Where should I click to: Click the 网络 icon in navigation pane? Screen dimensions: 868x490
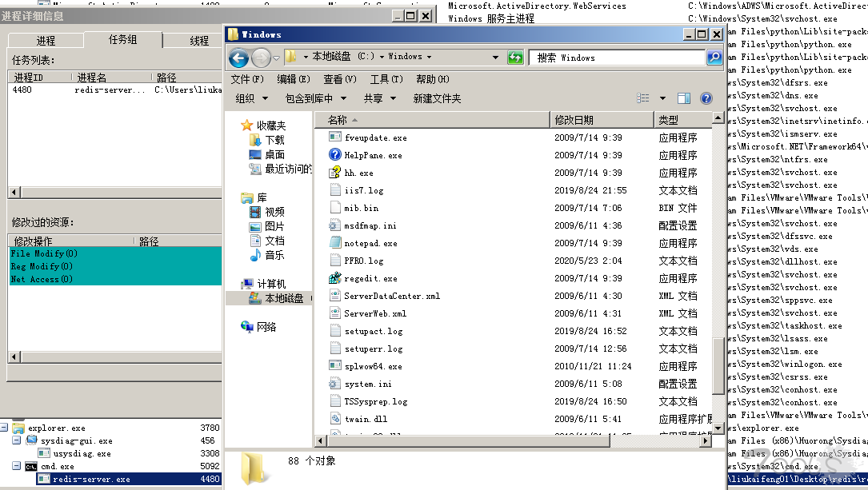click(247, 327)
